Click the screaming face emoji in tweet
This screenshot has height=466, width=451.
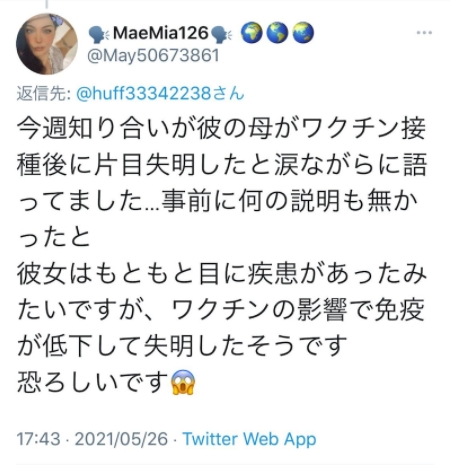[183, 382]
